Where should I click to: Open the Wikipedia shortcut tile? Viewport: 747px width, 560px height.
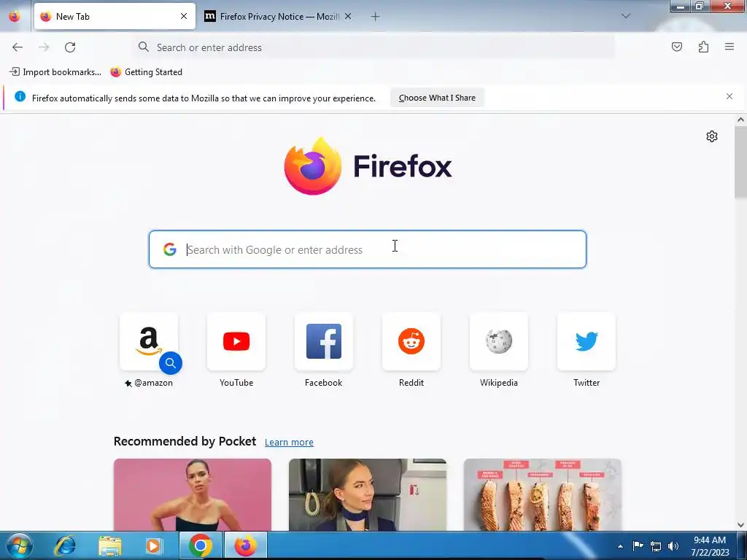click(x=499, y=341)
